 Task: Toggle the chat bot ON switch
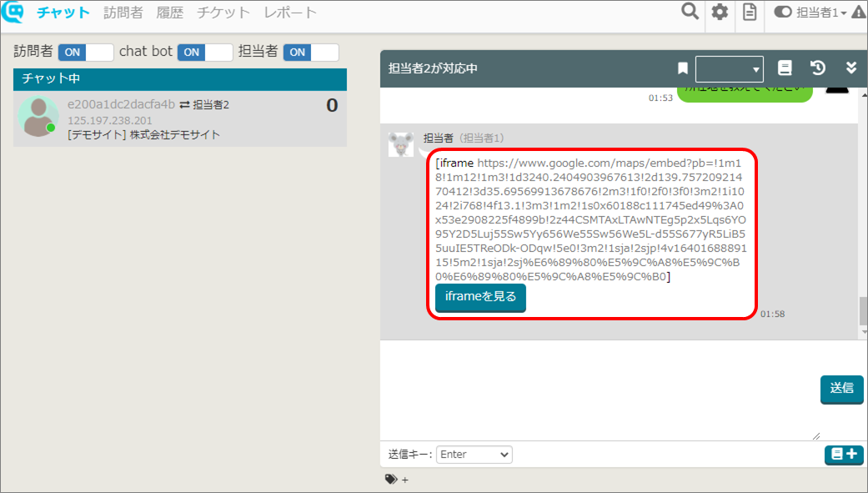pos(205,52)
